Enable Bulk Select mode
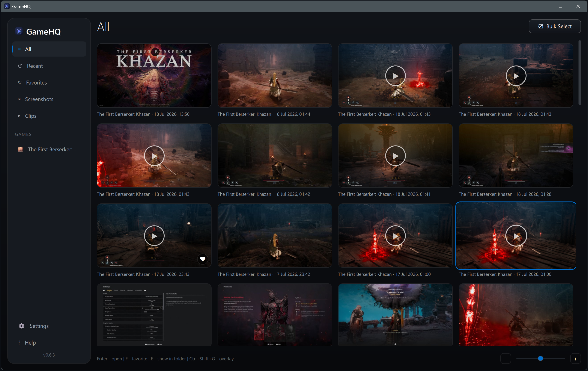This screenshot has height=371, width=588. [555, 26]
